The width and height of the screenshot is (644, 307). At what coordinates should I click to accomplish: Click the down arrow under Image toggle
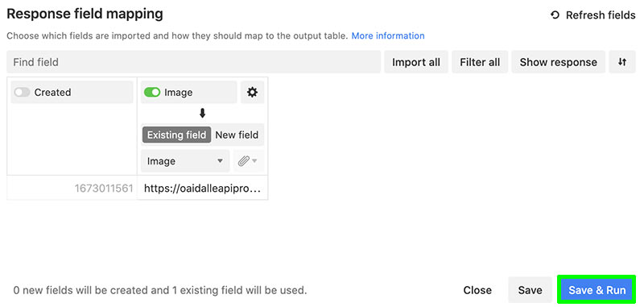point(202,114)
